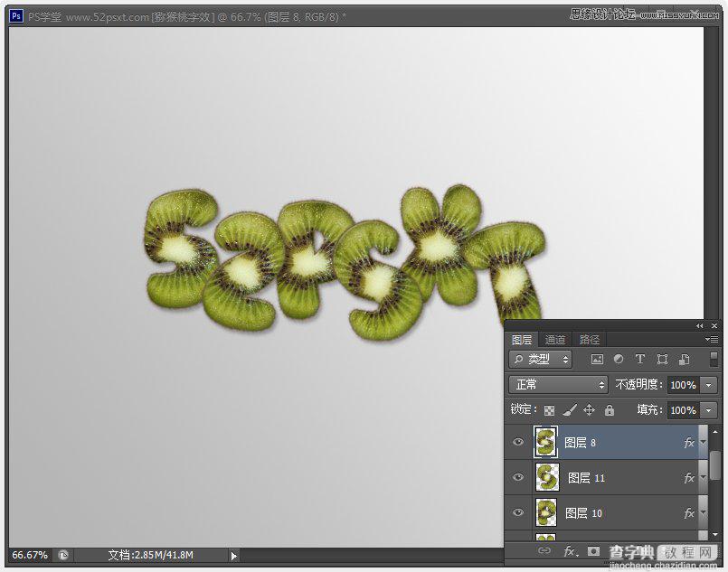Filter layers by adjustment layer icon
The image size is (728, 572).
pos(619,359)
